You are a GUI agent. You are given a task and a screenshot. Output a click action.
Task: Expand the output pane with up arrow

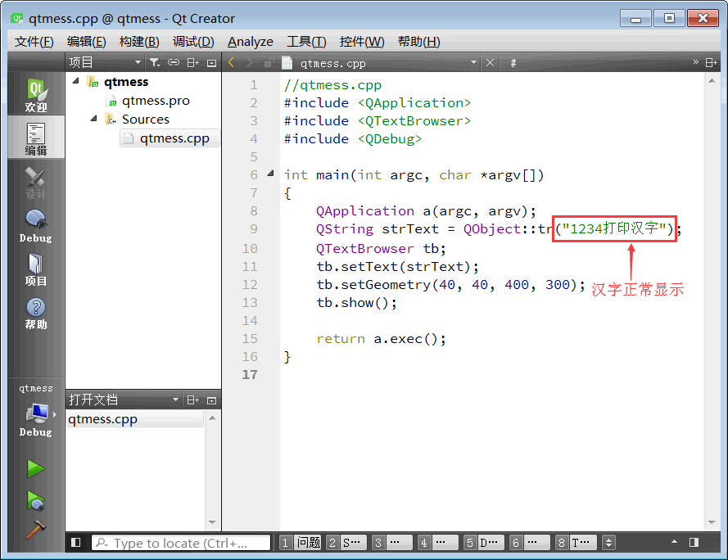coord(674,542)
